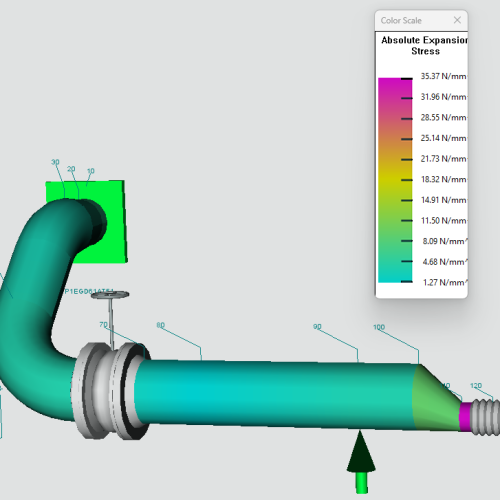Select the long horizontal teal pipe run

[273, 393]
